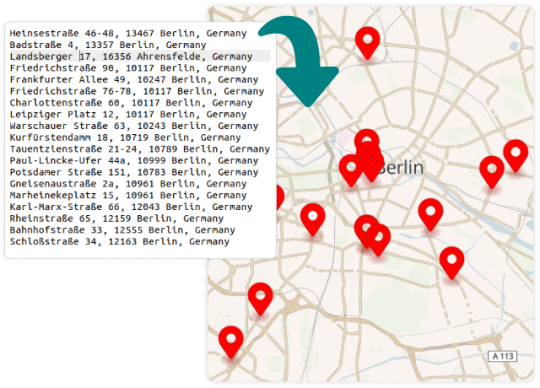Viewport: 540px width, 388px height.
Task: Select Karl-Marx-Straße 66, 12043 Berlin line
Action: 131,207
